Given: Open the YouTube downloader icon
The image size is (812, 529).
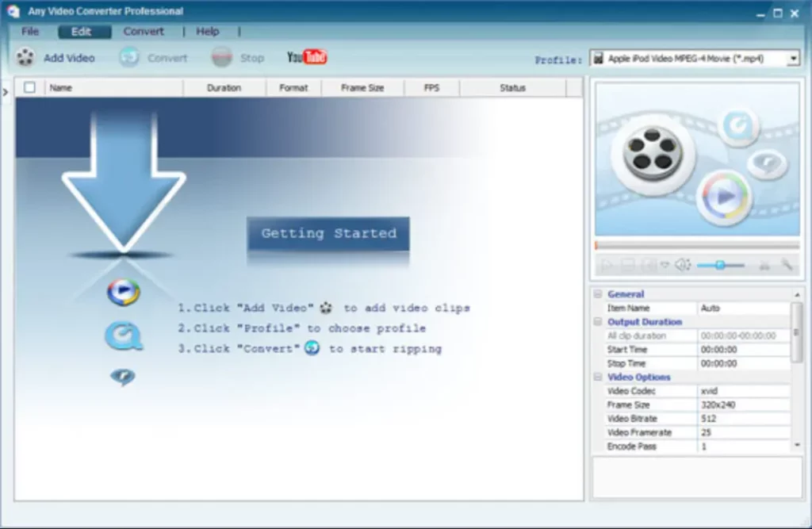Looking at the screenshot, I should (x=306, y=56).
